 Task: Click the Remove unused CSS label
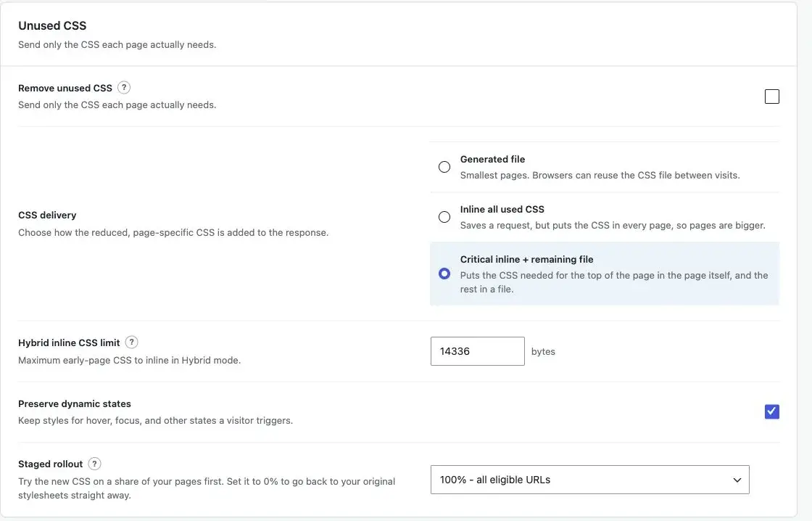click(65, 88)
